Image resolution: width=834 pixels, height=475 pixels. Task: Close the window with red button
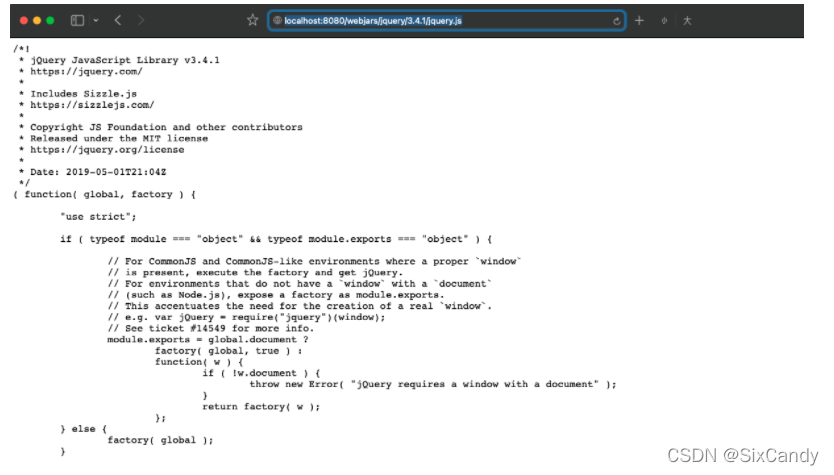(x=23, y=20)
